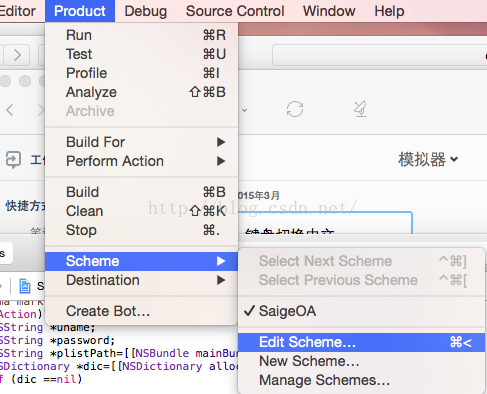The image size is (487, 394).
Task: Click the blue document file icon
Action: click(25, 286)
